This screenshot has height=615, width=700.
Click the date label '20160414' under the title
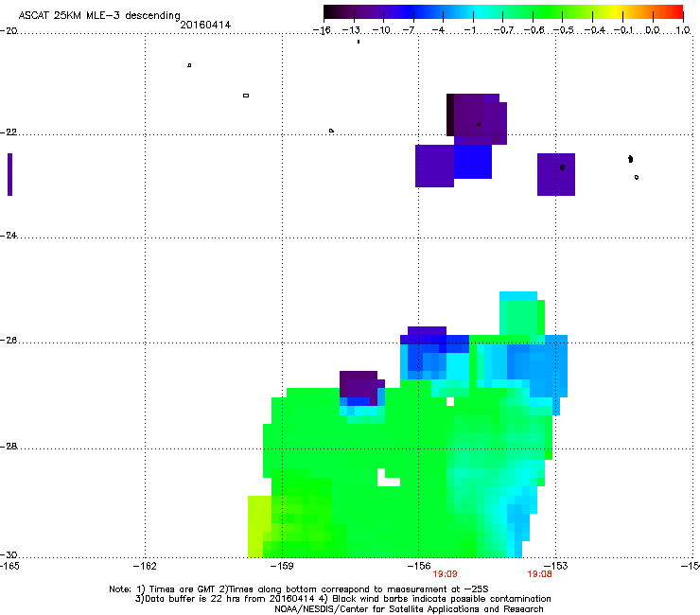click(x=205, y=25)
